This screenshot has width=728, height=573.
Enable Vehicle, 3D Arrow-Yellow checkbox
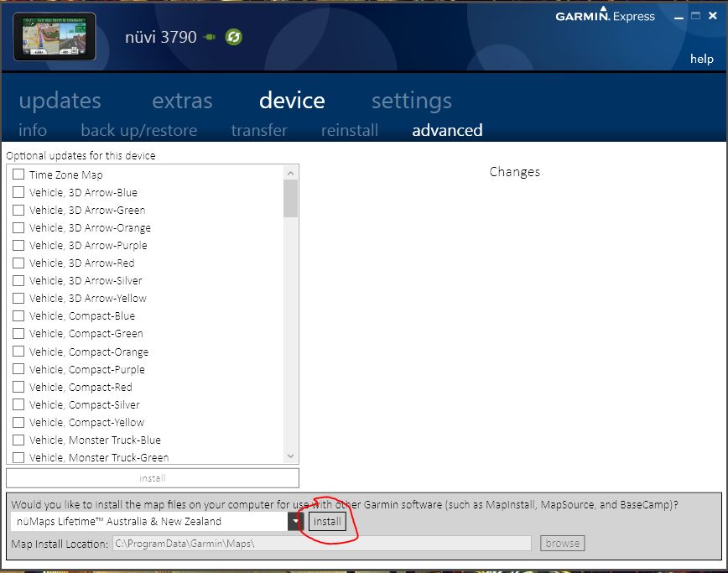click(x=18, y=298)
